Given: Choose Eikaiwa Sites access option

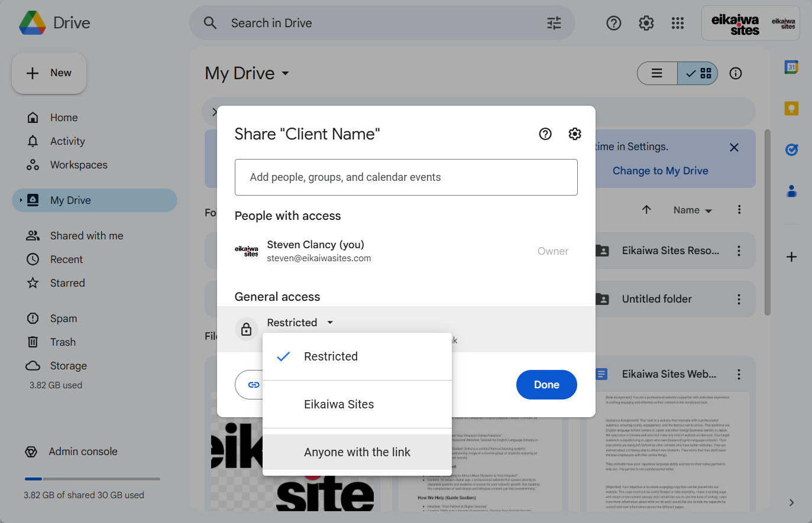Looking at the screenshot, I should click(x=357, y=404).
